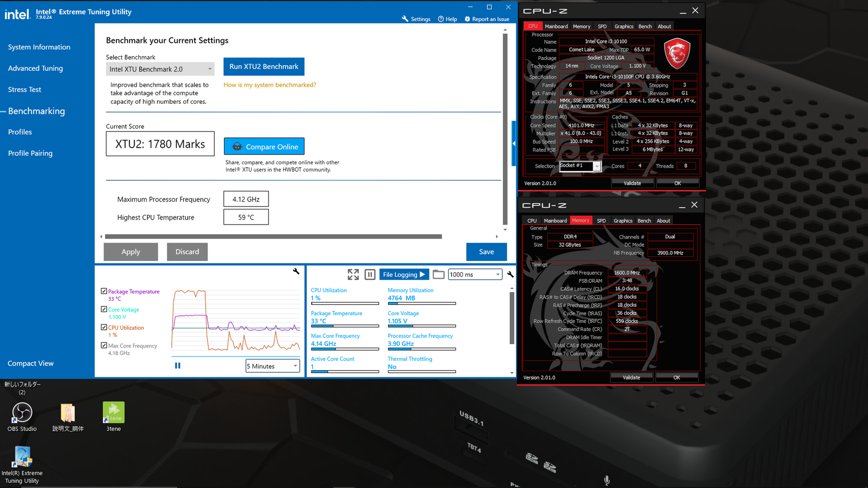The width and height of the screenshot is (868, 488).
Task: Open Graphics tab in CPU-Z CPU window
Action: click(624, 26)
